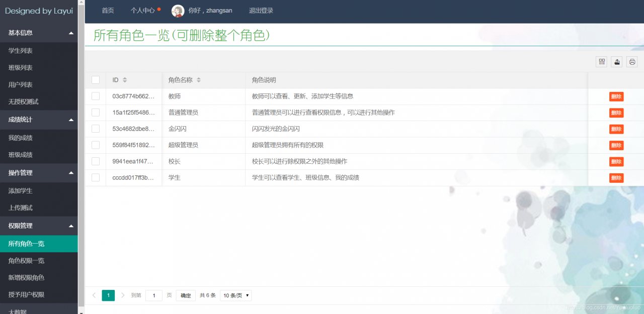Click the print table icon
Viewport: 644px width, 314px height.
(x=631, y=61)
